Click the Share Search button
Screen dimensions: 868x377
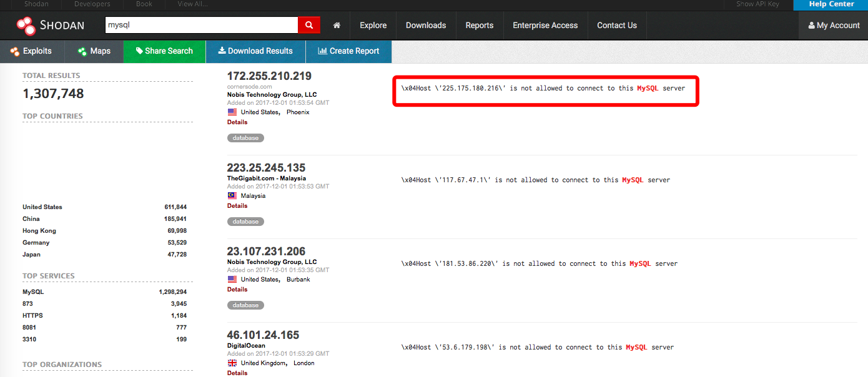pyautogui.click(x=164, y=51)
